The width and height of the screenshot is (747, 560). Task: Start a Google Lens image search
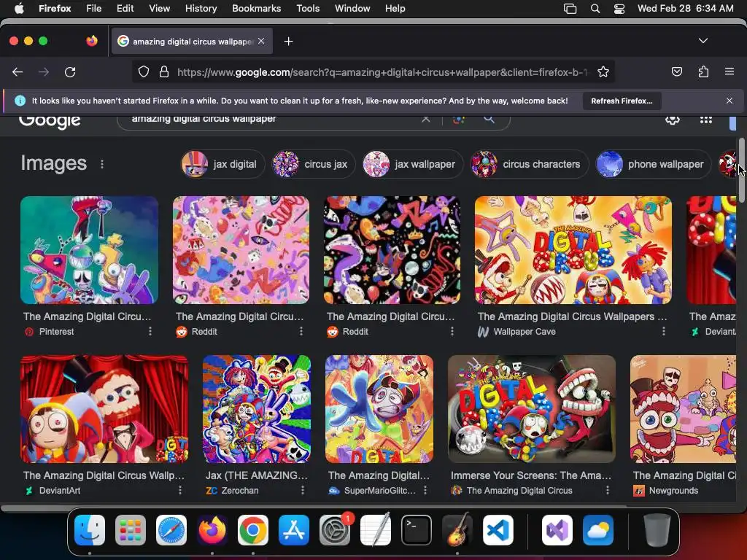(x=458, y=119)
